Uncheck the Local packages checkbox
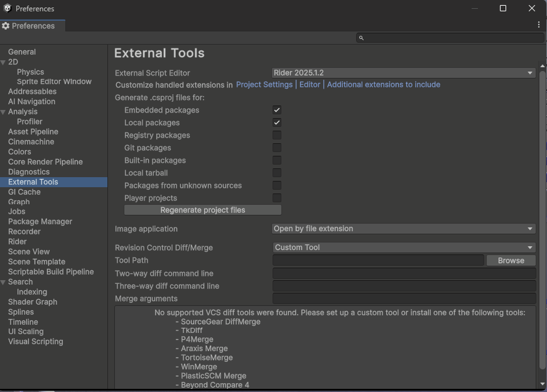547x392 pixels. point(276,122)
